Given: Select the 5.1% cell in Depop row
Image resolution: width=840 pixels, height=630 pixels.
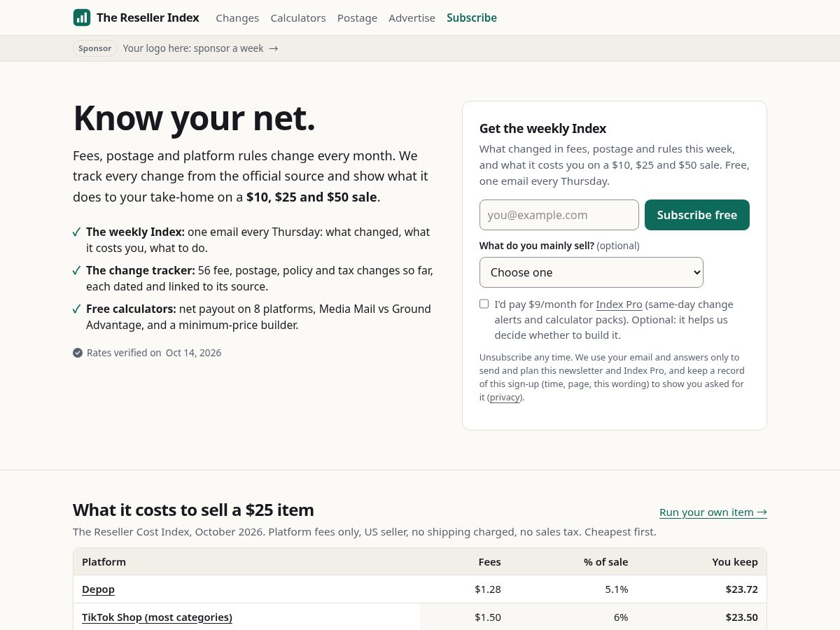Looking at the screenshot, I should pos(617,589).
